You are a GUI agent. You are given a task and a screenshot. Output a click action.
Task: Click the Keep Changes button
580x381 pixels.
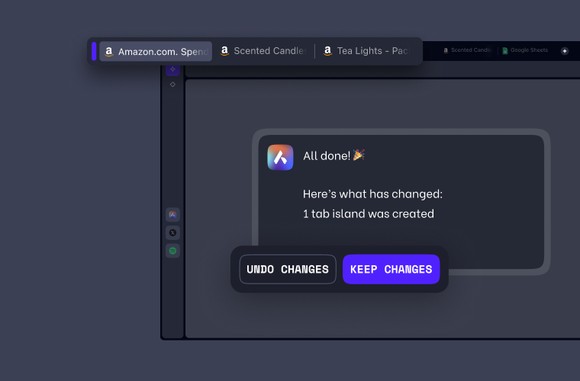click(391, 269)
